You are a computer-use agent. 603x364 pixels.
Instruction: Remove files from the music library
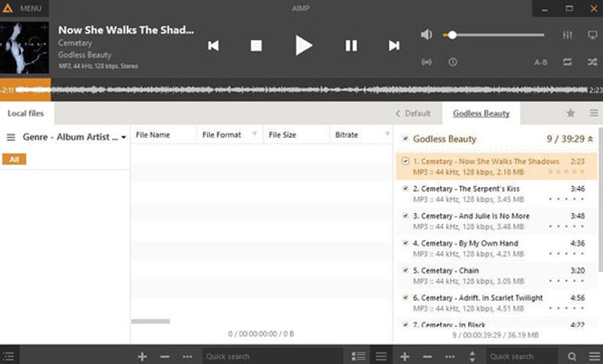click(x=165, y=356)
